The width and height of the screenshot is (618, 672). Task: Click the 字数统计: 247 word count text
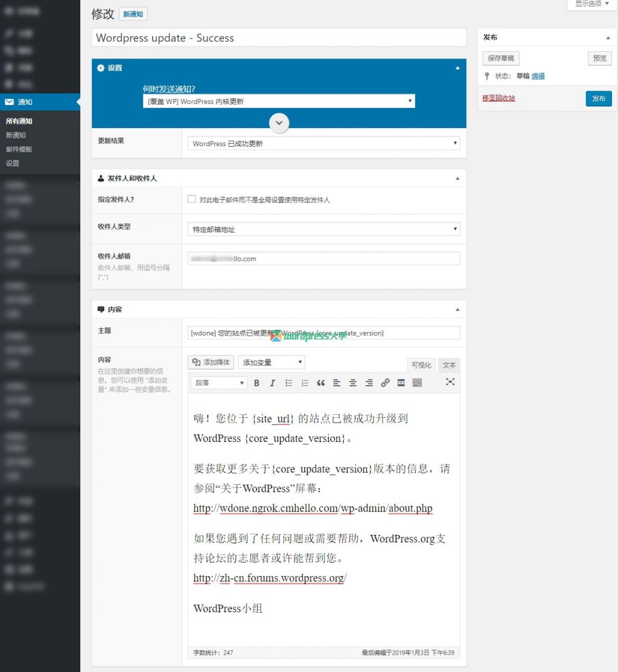(213, 653)
